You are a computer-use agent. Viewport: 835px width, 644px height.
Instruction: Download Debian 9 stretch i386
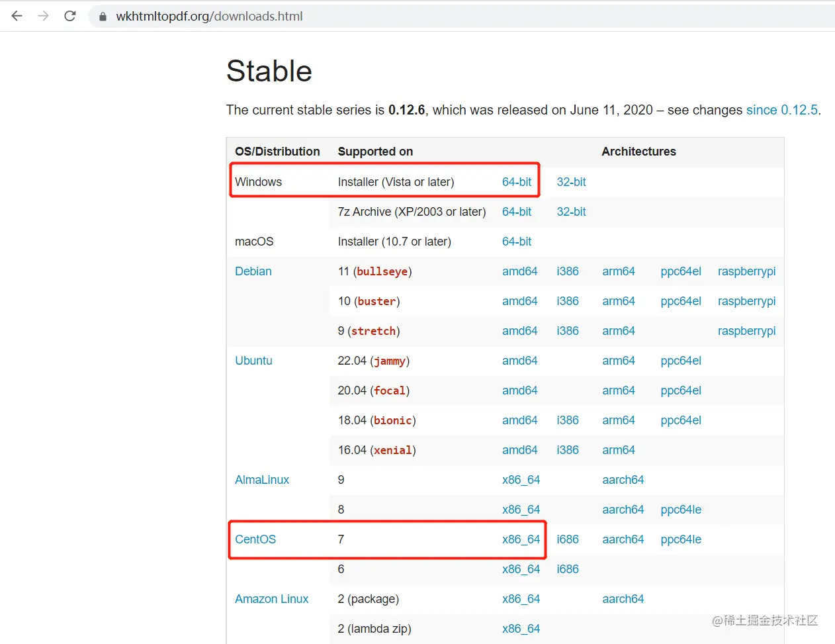(x=568, y=331)
